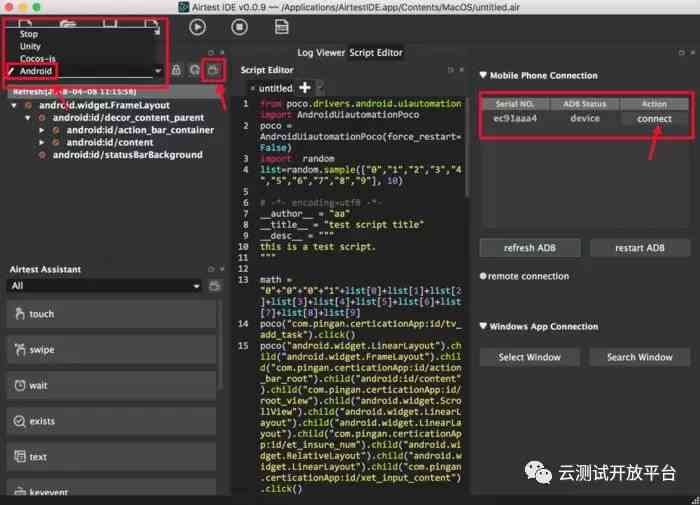The width and height of the screenshot is (700, 505).
Task: Collapse the Mobile Phone Connection section
Action: pyautogui.click(x=483, y=75)
